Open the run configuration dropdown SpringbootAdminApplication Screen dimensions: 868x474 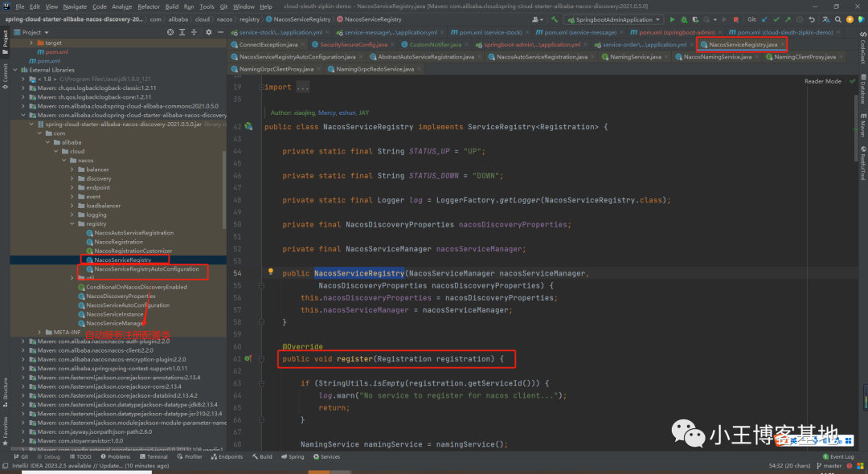click(x=613, y=19)
